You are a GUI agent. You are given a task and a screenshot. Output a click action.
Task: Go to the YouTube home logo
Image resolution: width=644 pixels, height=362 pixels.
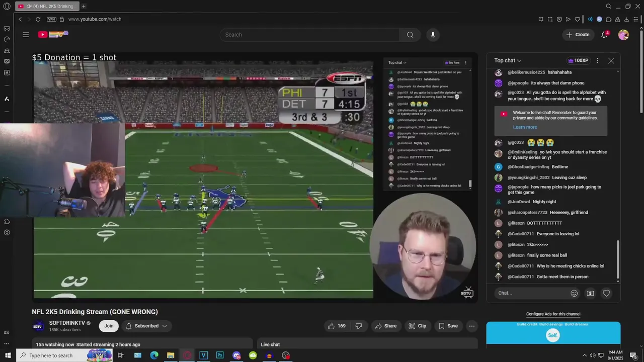(x=53, y=34)
